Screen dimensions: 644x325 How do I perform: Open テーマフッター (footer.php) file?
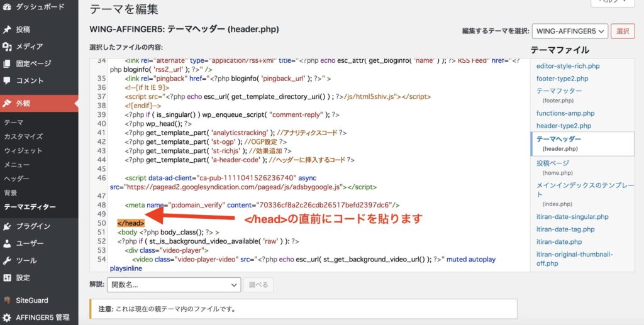(559, 95)
